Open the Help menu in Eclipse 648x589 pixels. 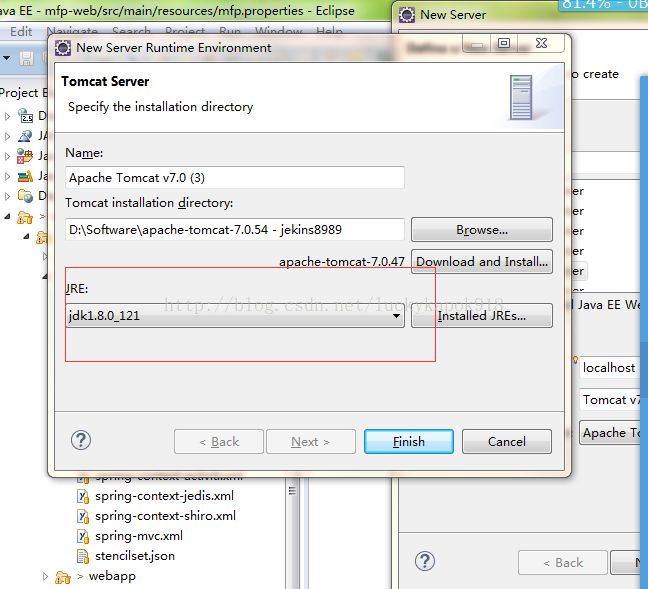329,31
